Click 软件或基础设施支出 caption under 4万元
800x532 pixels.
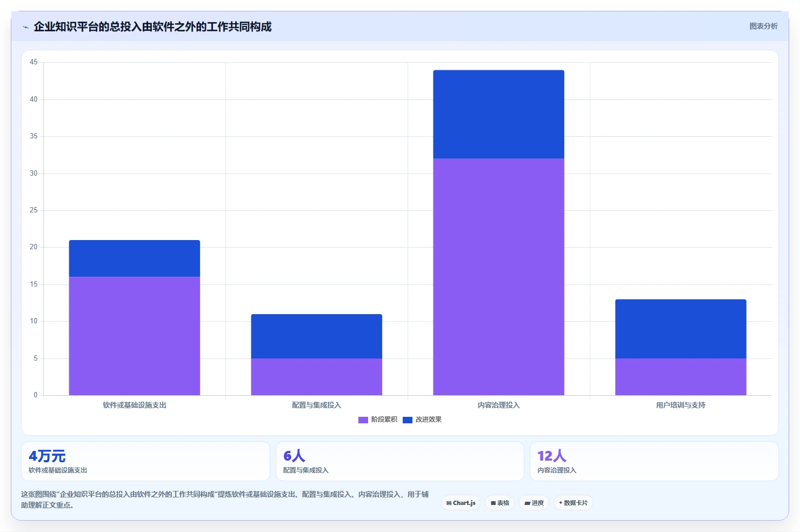[x=58, y=470]
